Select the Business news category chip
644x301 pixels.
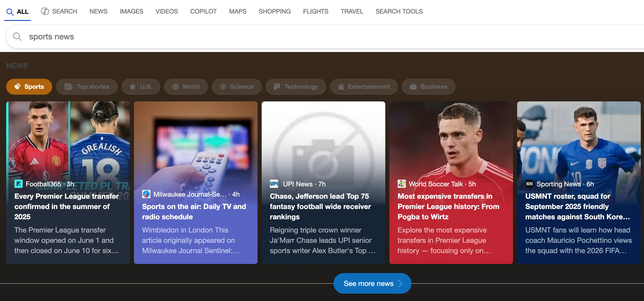[x=429, y=87]
